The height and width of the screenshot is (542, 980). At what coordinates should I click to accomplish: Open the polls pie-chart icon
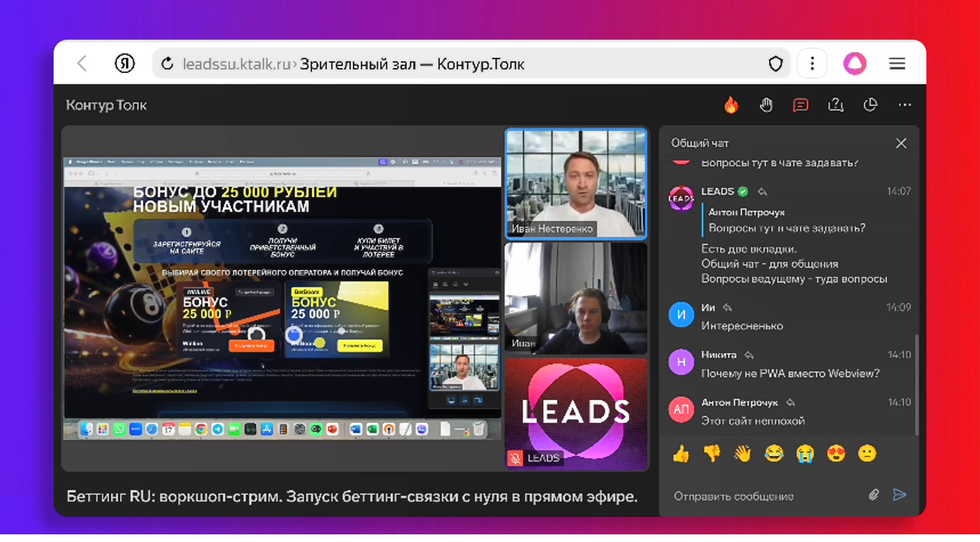coord(870,105)
